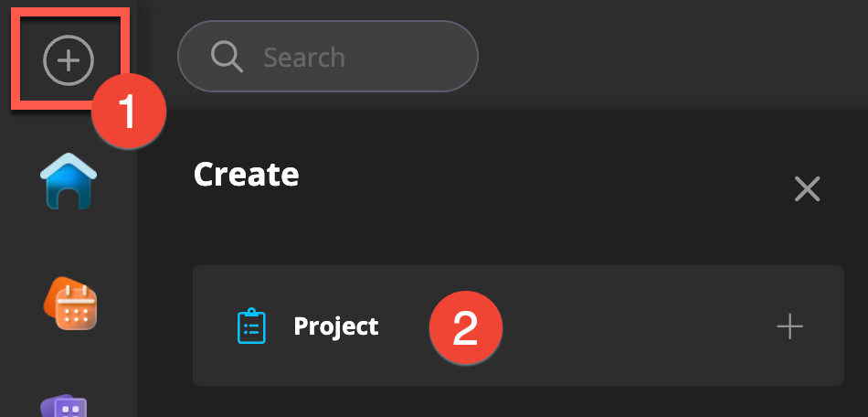Click the Create panel heading

(x=246, y=174)
